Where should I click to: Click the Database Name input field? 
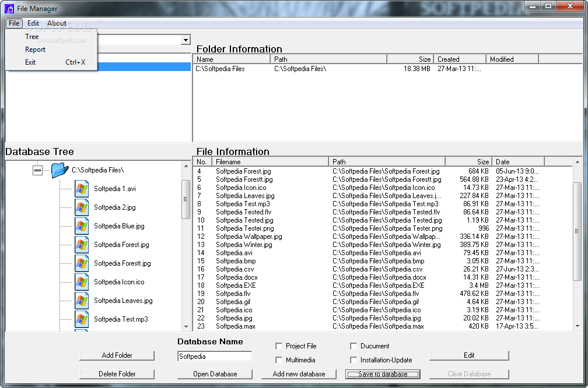[x=215, y=356]
